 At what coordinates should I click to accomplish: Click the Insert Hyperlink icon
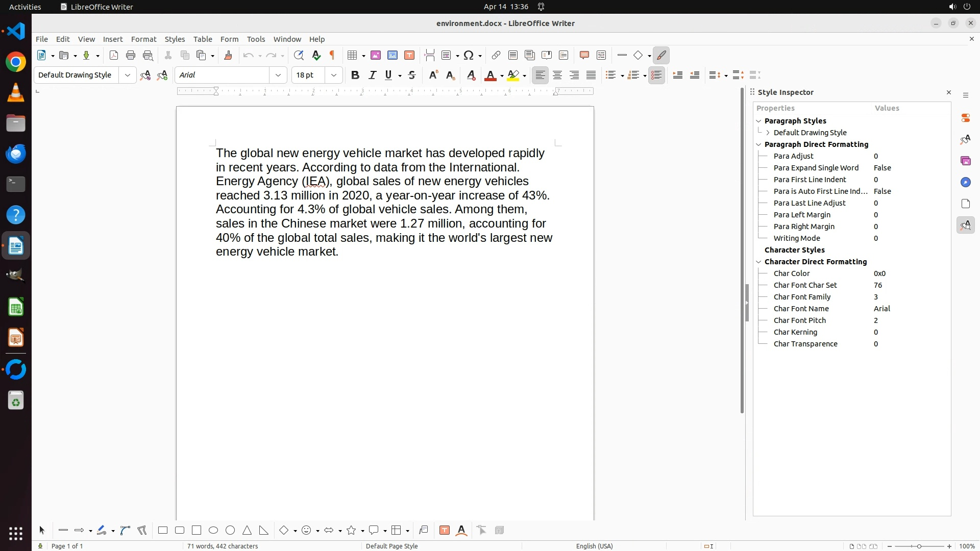tap(496, 56)
